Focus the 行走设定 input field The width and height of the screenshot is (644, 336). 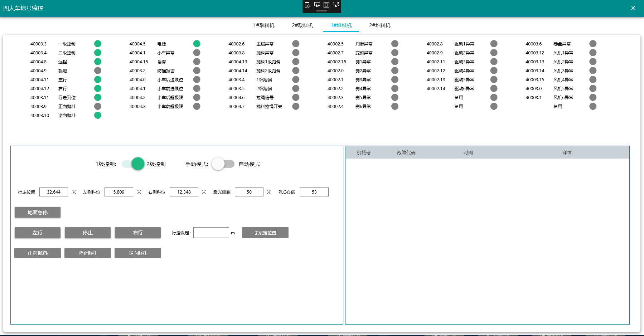pos(211,233)
